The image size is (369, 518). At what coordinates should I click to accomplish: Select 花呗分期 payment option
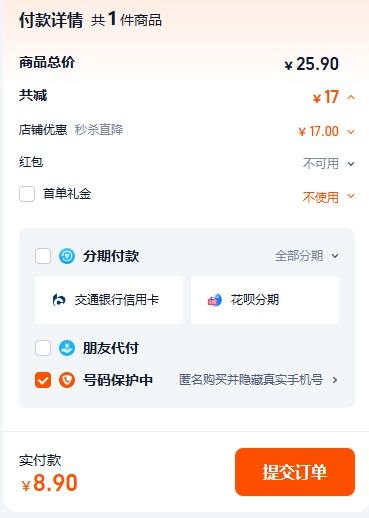(265, 300)
